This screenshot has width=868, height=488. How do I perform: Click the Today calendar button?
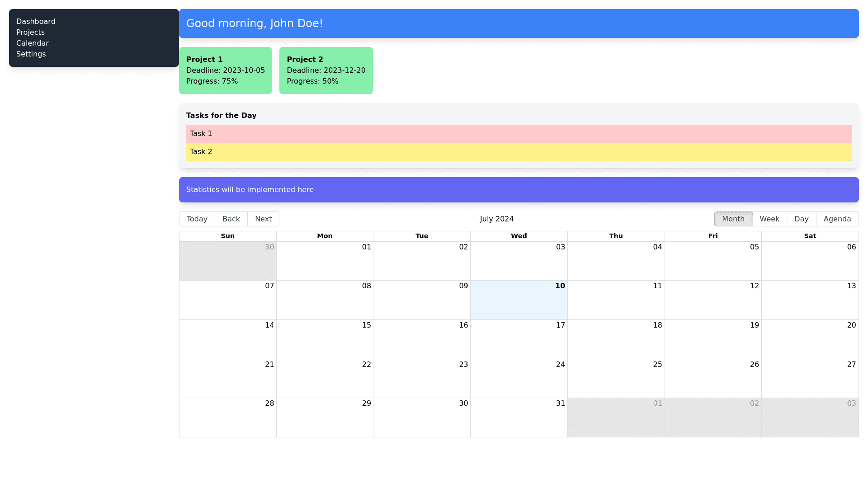[x=197, y=219]
